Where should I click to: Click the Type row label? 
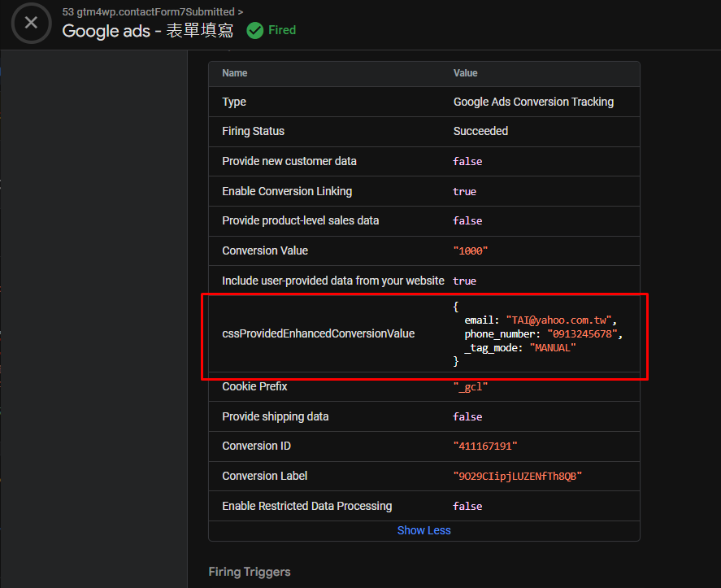point(234,102)
